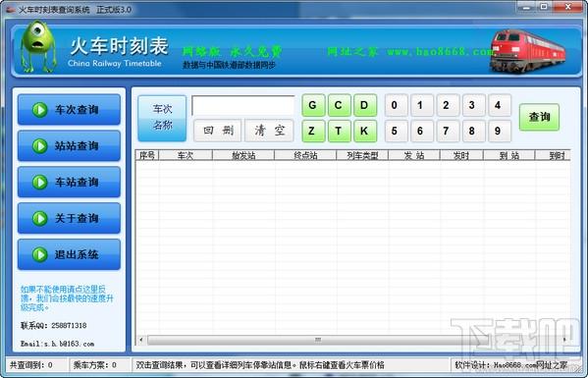This screenshot has width=588, height=378.
Task: Click the digit 0 key
Action: (396, 105)
